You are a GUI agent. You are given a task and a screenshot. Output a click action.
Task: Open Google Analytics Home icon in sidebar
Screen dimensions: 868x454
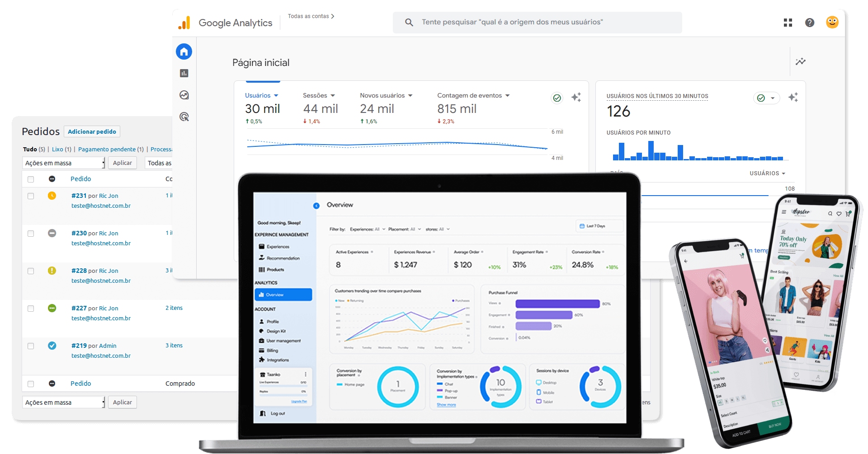click(x=184, y=51)
